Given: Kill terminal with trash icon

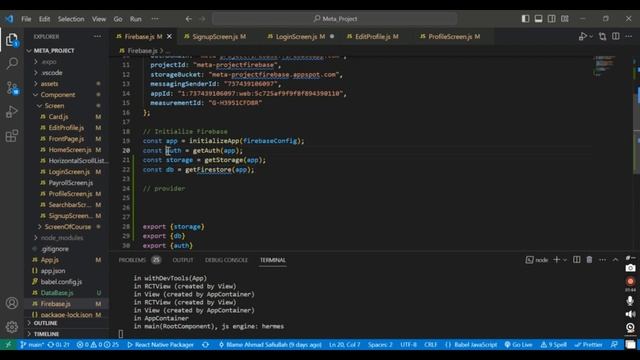Looking at the screenshot, I should 589,260.
